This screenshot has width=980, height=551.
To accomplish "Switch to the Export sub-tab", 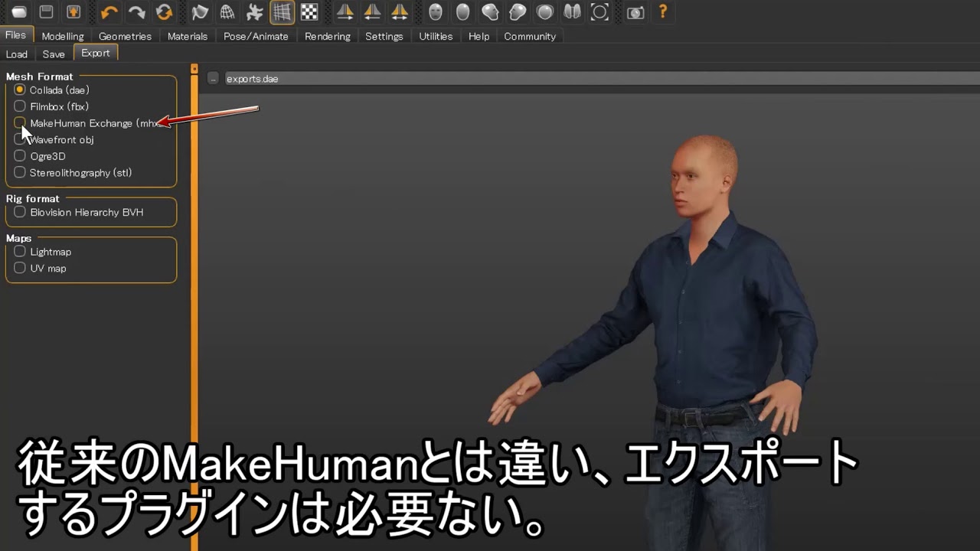I will [x=96, y=53].
